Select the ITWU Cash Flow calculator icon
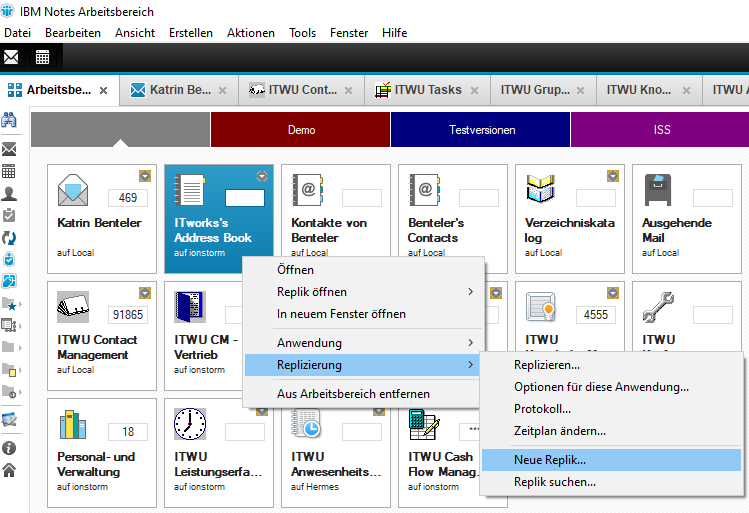Image resolution: width=749 pixels, height=513 pixels. 424,424
